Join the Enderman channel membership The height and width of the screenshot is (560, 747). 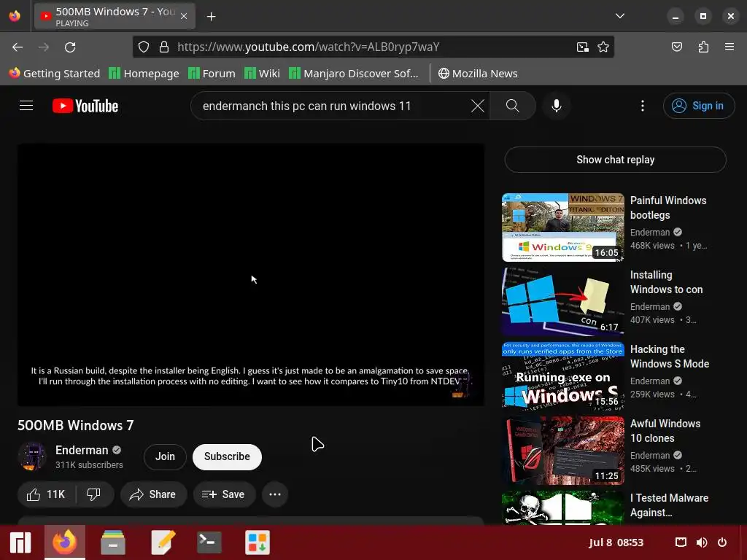[165, 456]
